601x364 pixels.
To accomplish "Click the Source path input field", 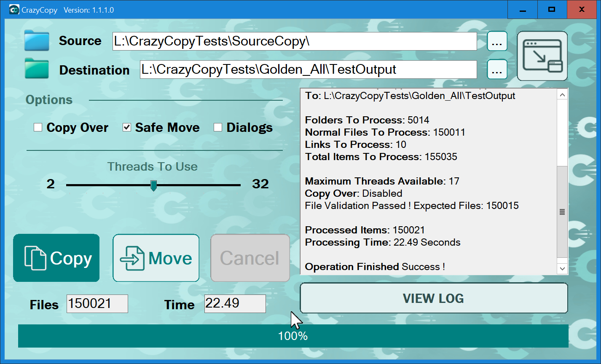I will (x=295, y=41).
